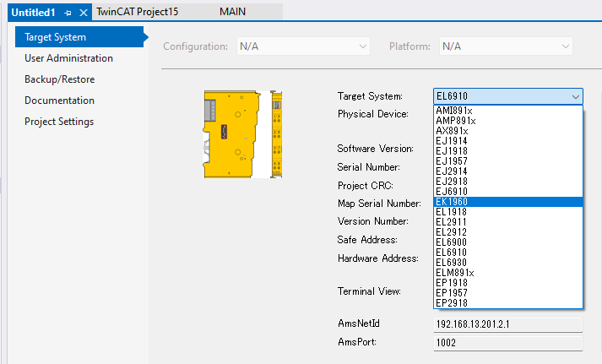Choose EJ2918 from the list
The width and height of the screenshot is (602, 364).
(508, 182)
